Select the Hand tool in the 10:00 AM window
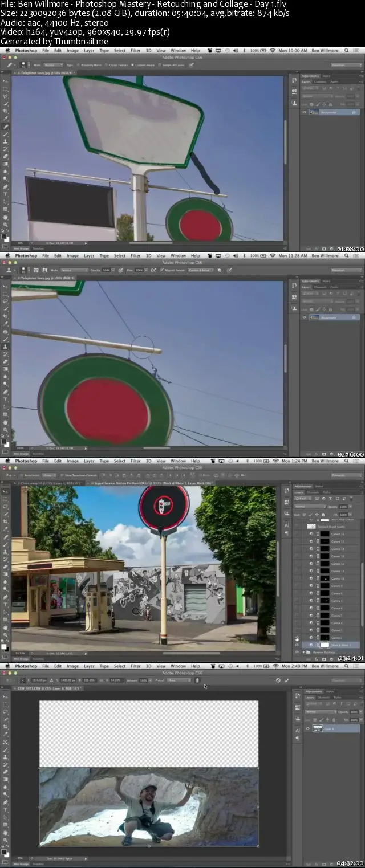This screenshot has height=868, width=365. pos(6,217)
